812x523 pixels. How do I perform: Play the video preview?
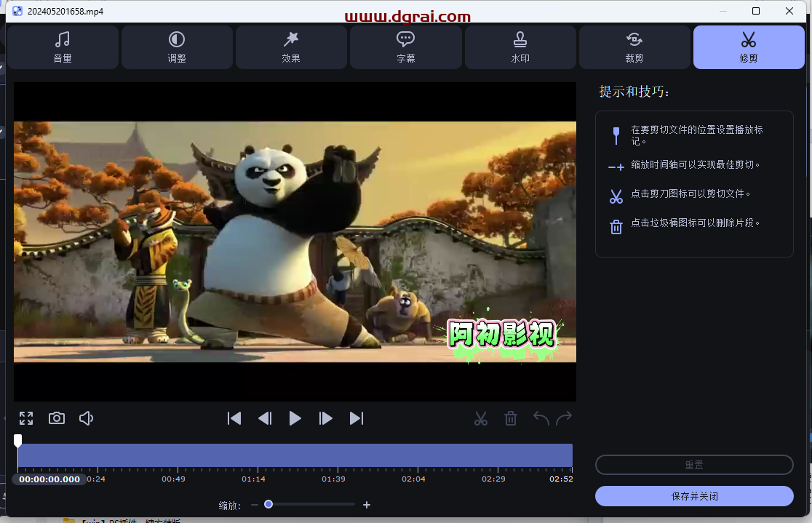295,418
